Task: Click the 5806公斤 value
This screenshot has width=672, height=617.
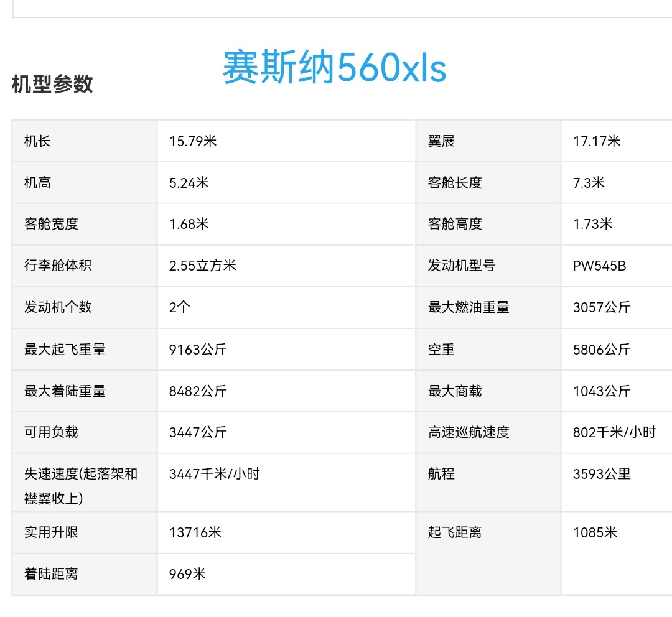Action: (602, 350)
